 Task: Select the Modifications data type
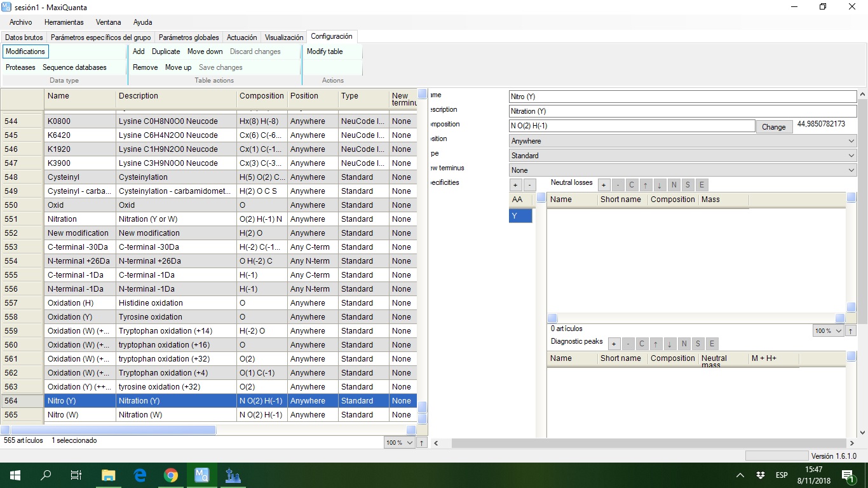(25, 51)
